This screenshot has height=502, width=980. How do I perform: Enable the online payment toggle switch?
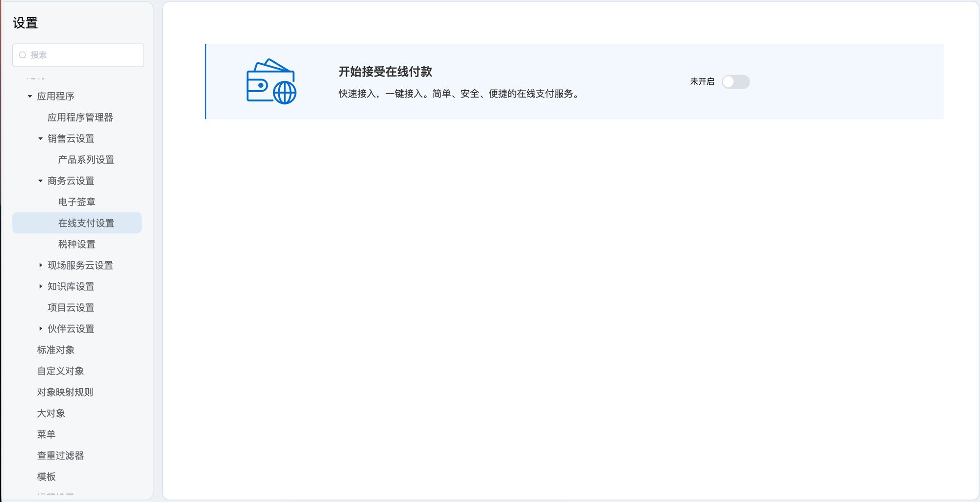[x=735, y=82]
